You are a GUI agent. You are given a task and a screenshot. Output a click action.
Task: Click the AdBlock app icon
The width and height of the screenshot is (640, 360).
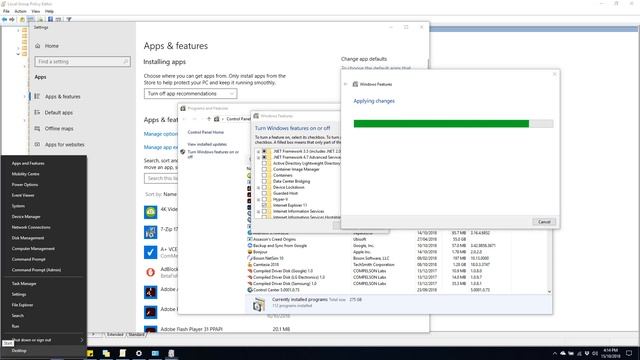(151, 272)
